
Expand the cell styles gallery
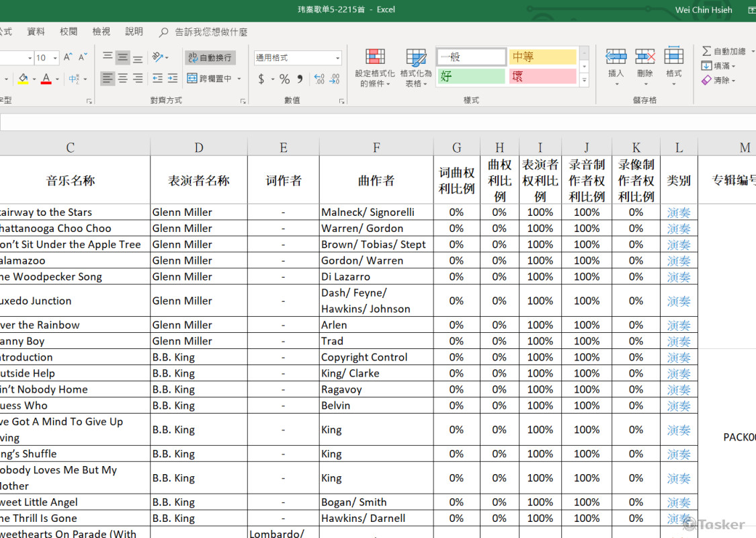[x=584, y=80]
